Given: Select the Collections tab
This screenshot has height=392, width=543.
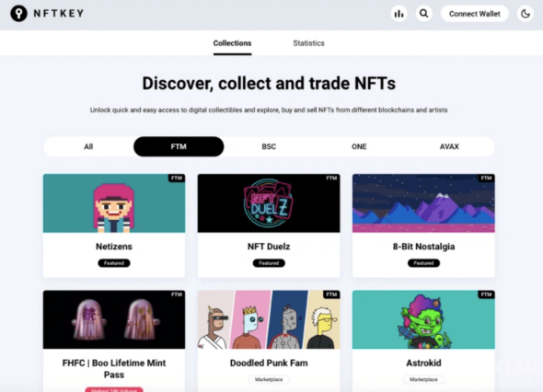Looking at the screenshot, I should pyautogui.click(x=232, y=43).
